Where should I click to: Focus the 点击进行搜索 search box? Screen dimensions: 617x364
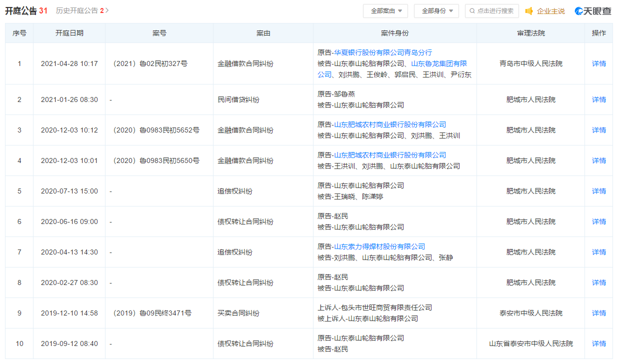(492, 11)
